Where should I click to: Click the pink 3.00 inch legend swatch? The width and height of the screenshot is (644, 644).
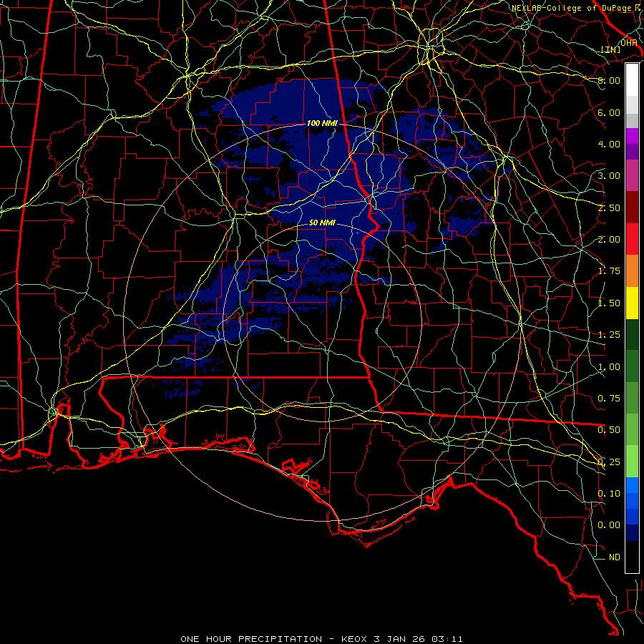point(632,176)
